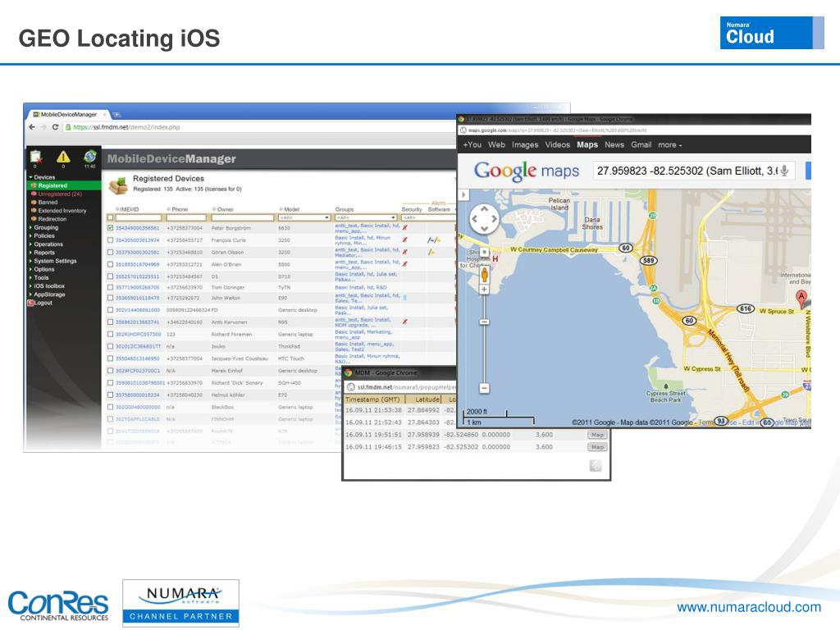The image size is (840, 630).
Task: Click the Logout icon in the sidebar
Action: coord(30,303)
